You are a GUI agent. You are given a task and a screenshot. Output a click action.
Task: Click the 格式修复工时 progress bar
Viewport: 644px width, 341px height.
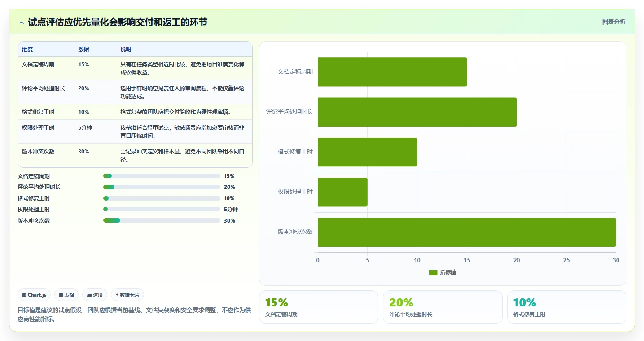coord(162,198)
